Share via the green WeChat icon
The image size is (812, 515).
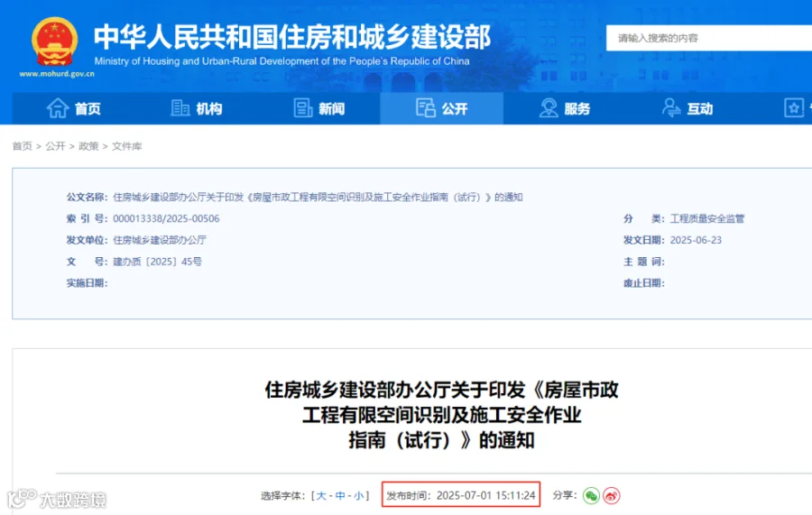coord(591,495)
